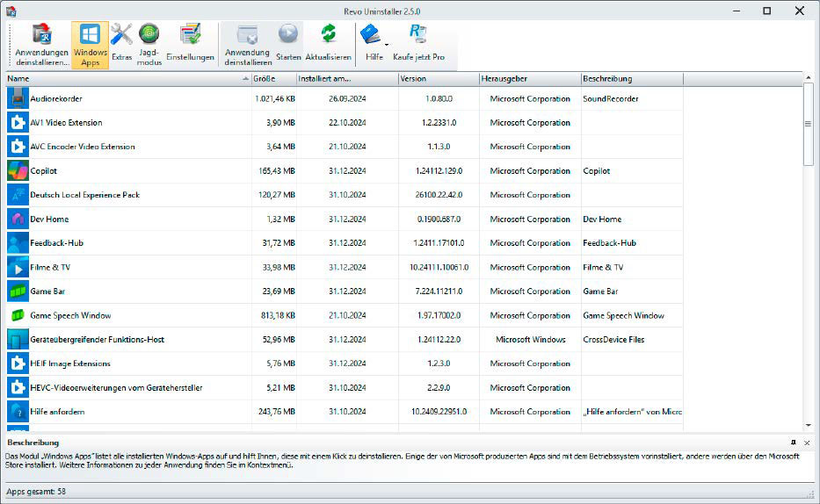Open the Anwendungen deinstallieren module
Viewport: 820px width, 504px height.
pyautogui.click(x=42, y=45)
